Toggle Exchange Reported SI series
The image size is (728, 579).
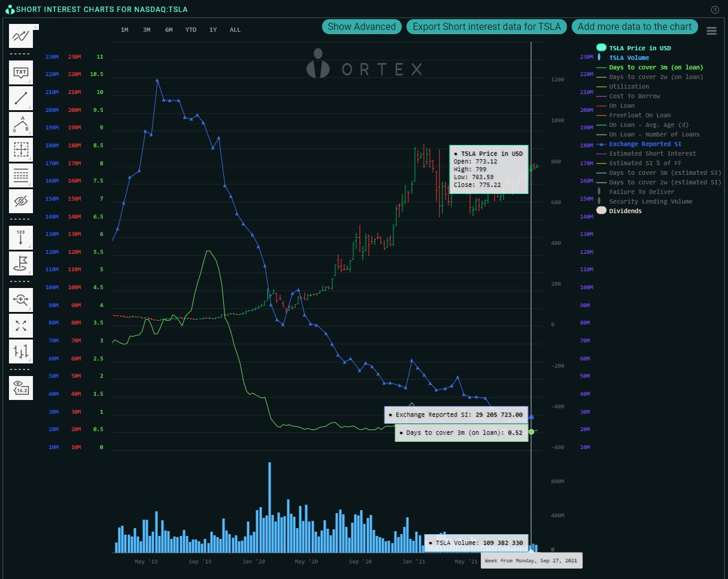[x=639, y=144]
